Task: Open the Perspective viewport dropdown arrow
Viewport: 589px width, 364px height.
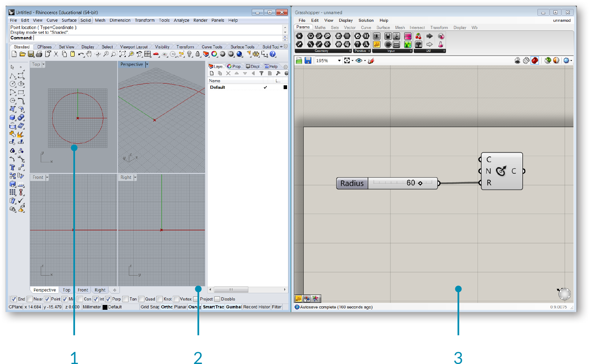Action: [x=147, y=65]
